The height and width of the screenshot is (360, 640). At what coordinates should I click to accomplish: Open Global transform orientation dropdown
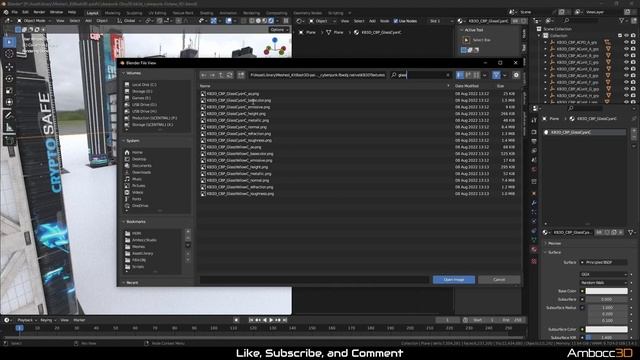pyautogui.click(x=129, y=21)
